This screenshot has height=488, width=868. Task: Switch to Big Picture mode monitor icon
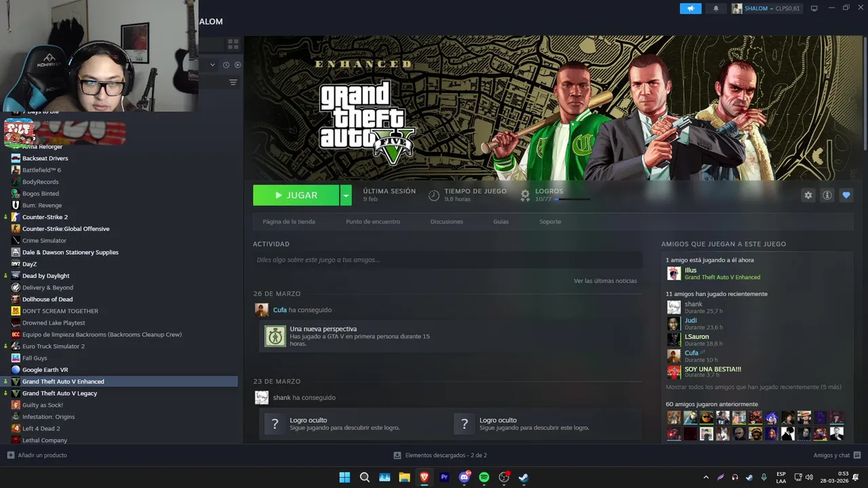pyautogui.click(x=814, y=8)
